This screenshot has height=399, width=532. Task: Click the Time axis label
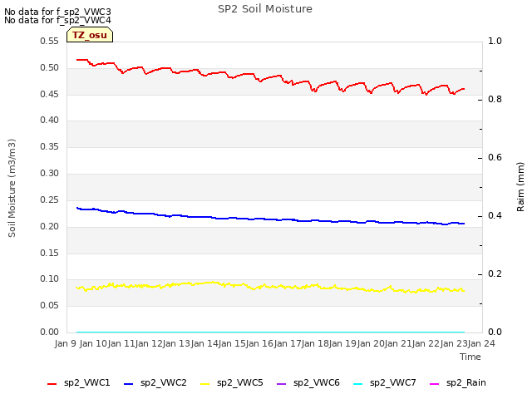tap(470, 357)
